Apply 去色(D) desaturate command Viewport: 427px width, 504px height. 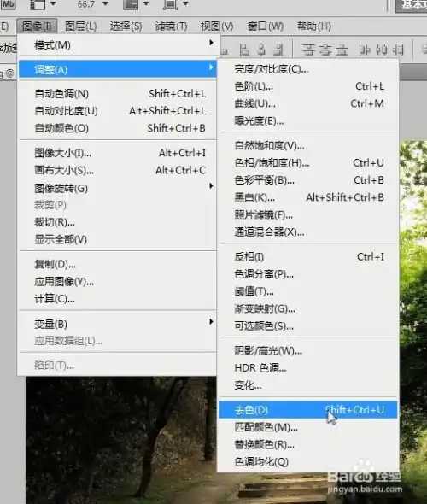[x=307, y=410]
